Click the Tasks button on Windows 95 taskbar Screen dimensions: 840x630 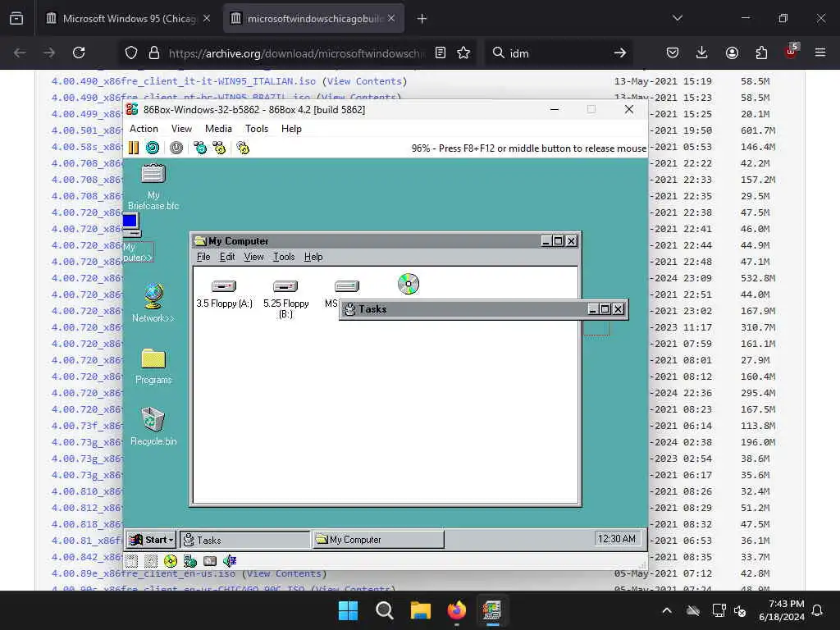244,540
